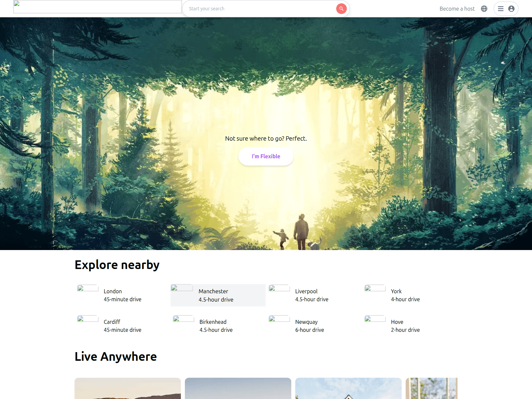Select the Hove 2-hour drive card
Viewport: 532px width, 399px height.
pos(409,326)
